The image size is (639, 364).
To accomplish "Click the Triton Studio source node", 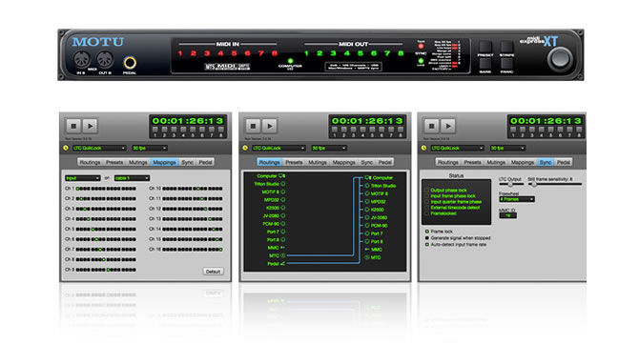I will [283, 184].
